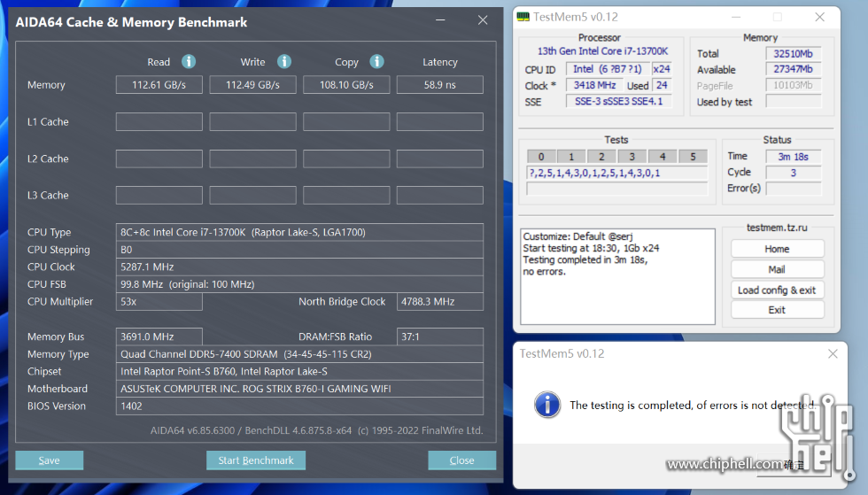The height and width of the screenshot is (495, 868).
Task: Click the Cycle value 3 in Status
Action: [794, 173]
